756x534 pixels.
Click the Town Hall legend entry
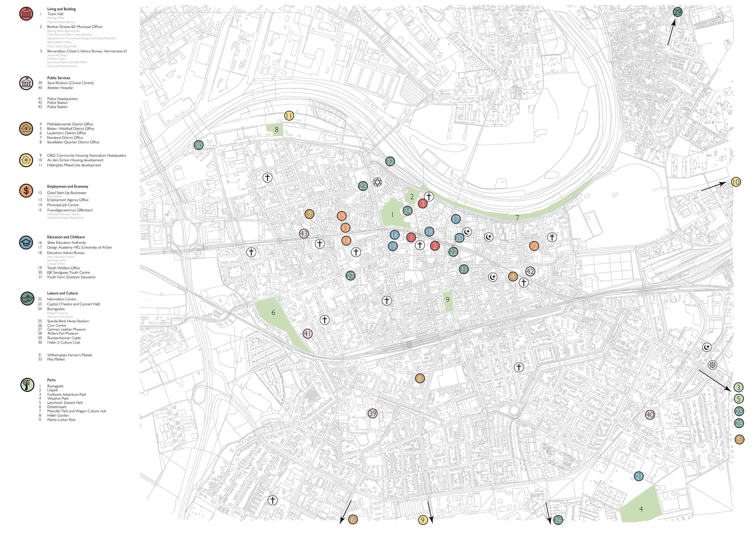pos(55,14)
